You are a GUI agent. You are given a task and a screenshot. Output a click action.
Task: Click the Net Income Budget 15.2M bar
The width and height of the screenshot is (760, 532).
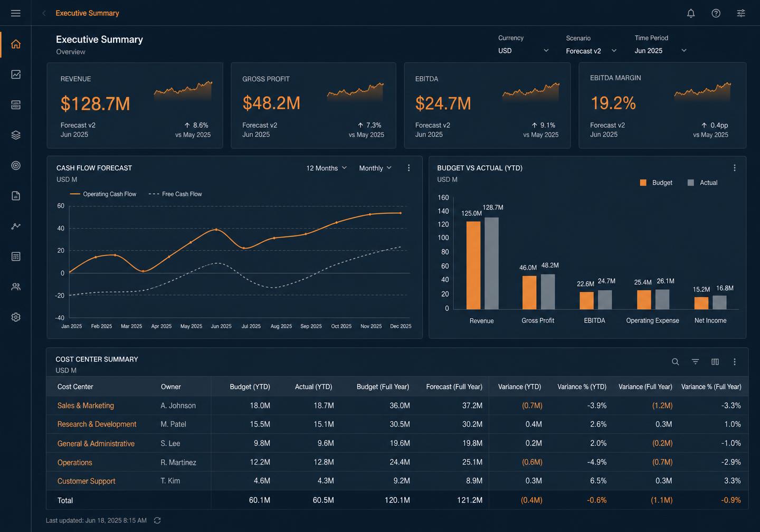coord(701,303)
